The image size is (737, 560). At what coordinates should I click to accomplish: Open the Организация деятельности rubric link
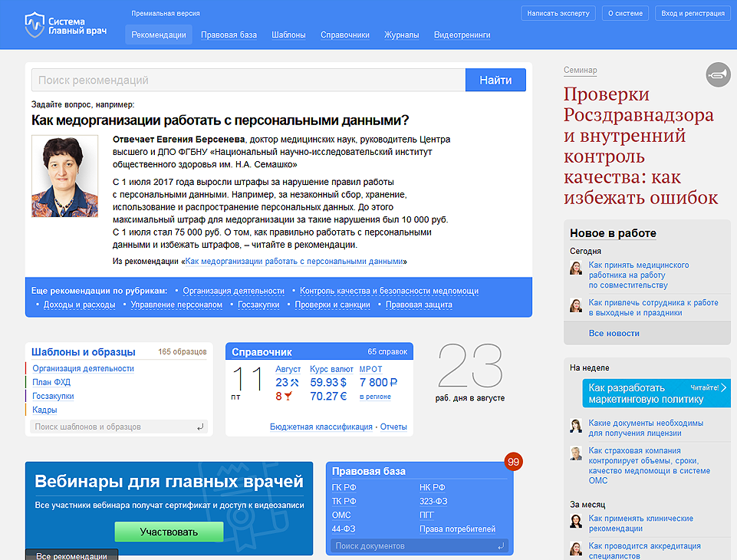[x=234, y=291]
